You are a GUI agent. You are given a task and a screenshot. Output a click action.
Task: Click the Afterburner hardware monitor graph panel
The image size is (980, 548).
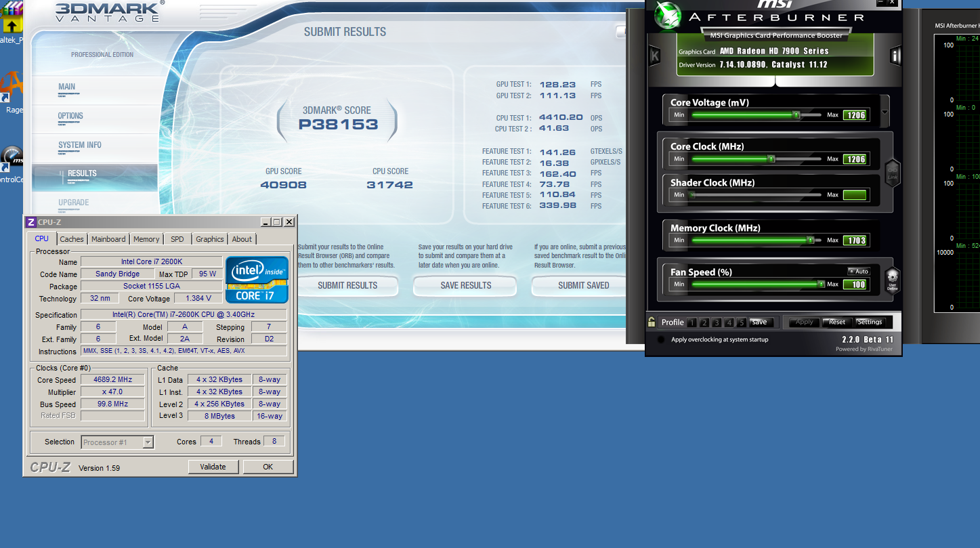tap(957, 173)
